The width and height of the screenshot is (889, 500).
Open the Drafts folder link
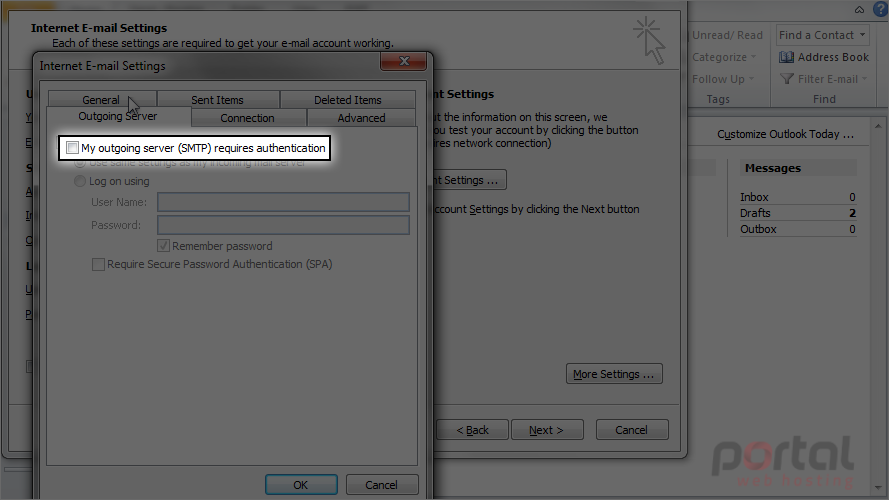tap(755, 213)
